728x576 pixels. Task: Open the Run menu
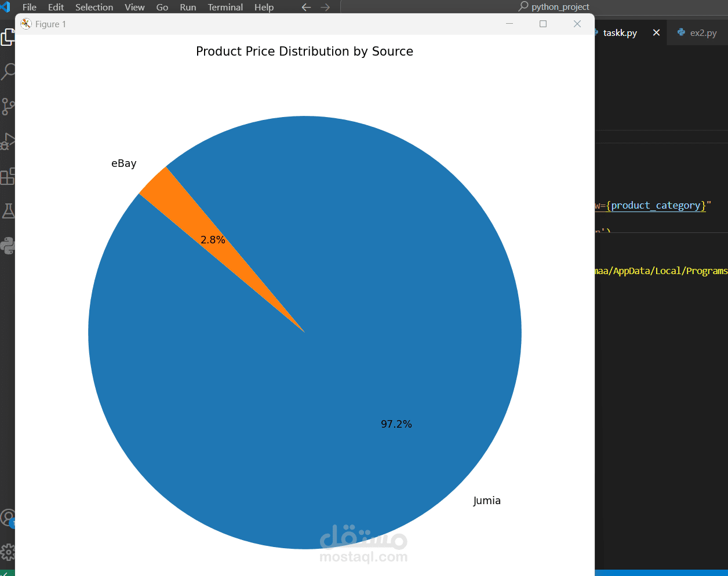(x=188, y=7)
